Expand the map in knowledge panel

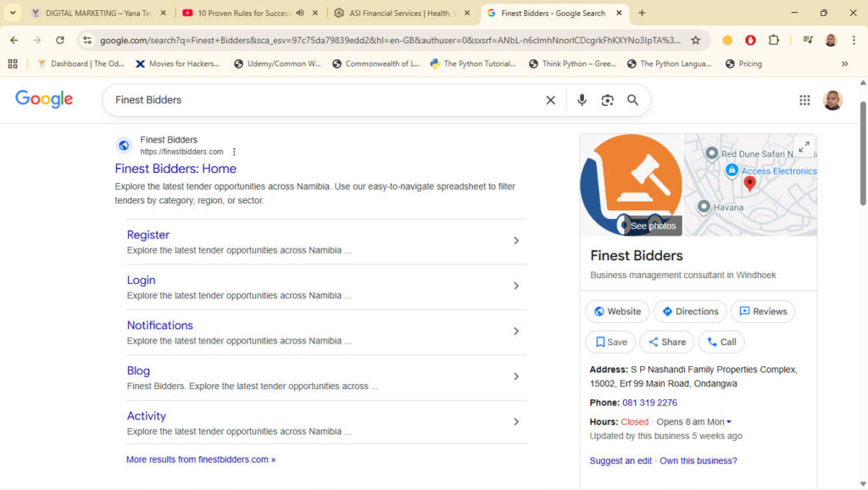[804, 147]
